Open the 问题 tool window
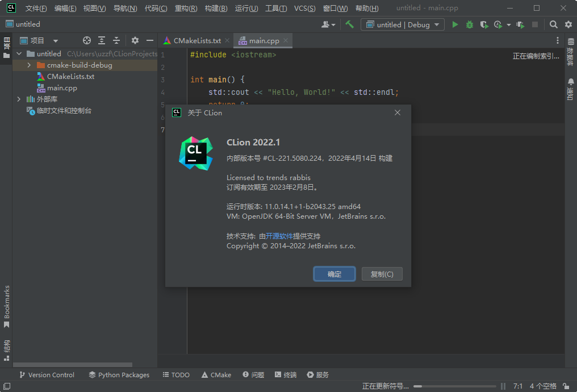This screenshot has width=577, height=392. click(253, 375)
